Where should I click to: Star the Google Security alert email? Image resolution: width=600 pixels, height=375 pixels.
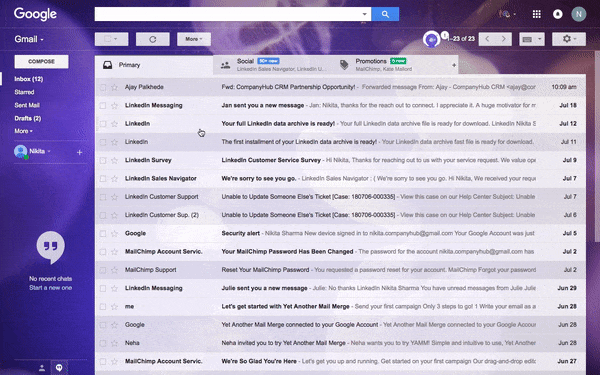pyautogui.click(x=114, y=233)
